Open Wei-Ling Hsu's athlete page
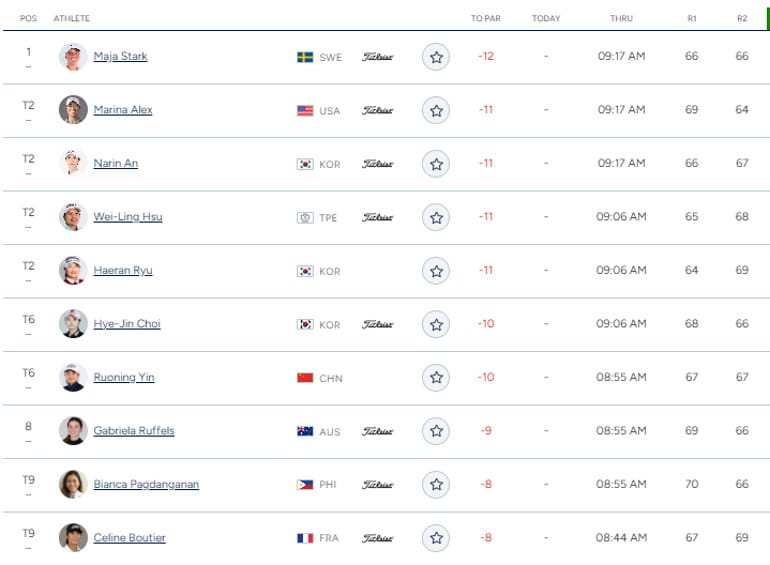The width and height of the screenshot is (770, 565). point(128,217)
